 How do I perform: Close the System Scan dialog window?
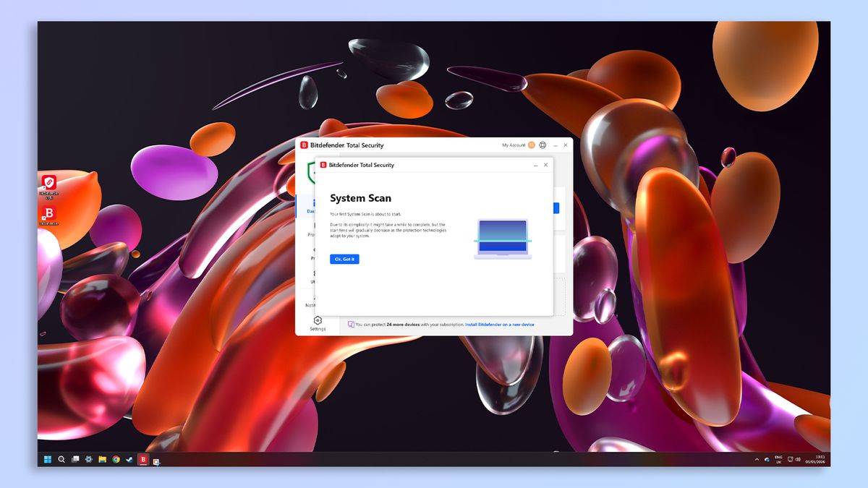[545, 165]
